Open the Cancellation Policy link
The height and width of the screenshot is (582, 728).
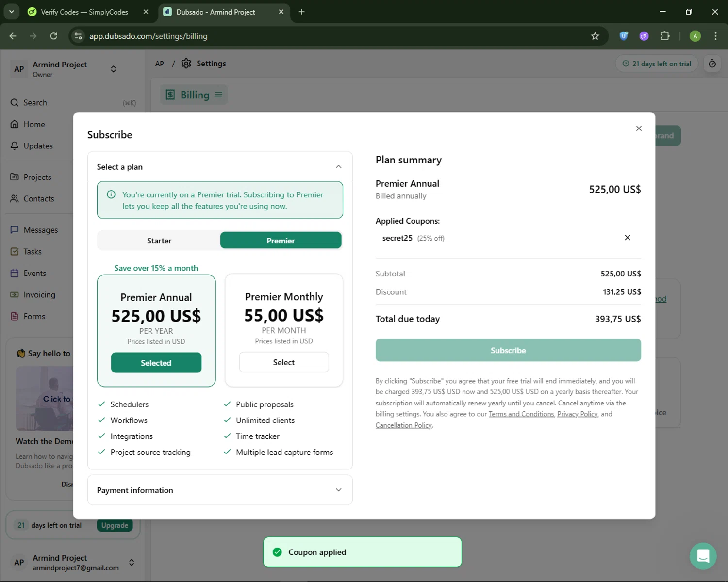(x=403, y=425)
